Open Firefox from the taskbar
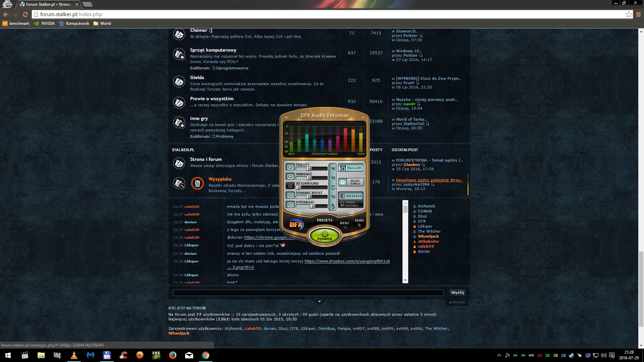Screen dimensions: 644x362 pyautogui.click(x=173, y=355)
